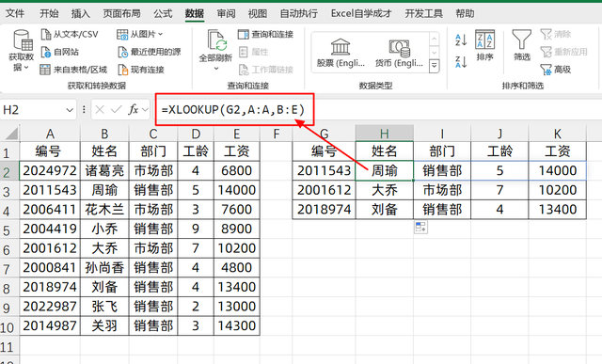Select 来自表格/区域 option

pos(73,70)
